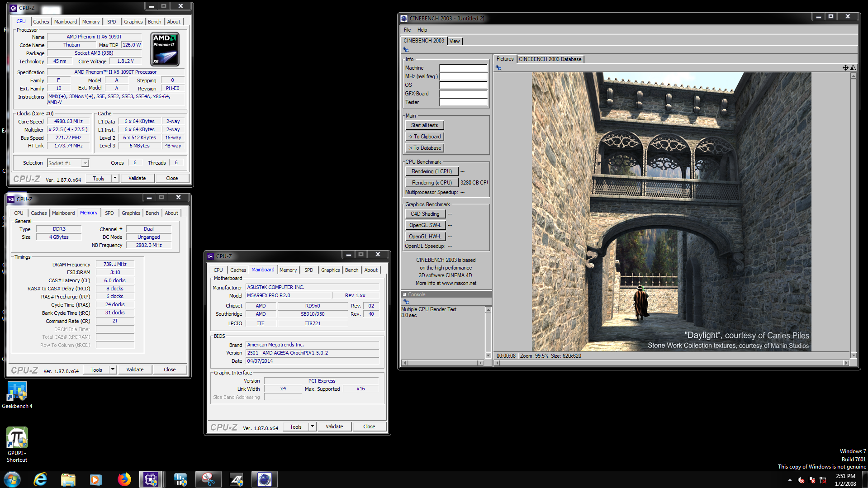
Task: Click the Start all tests button
Action: pos(424,125)
